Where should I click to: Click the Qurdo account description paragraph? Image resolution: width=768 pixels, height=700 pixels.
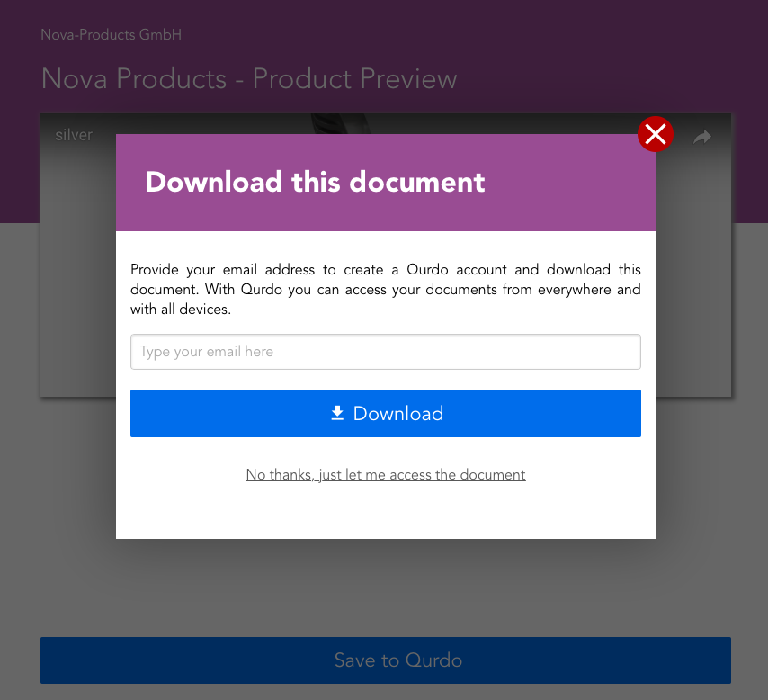pos(385,289)
